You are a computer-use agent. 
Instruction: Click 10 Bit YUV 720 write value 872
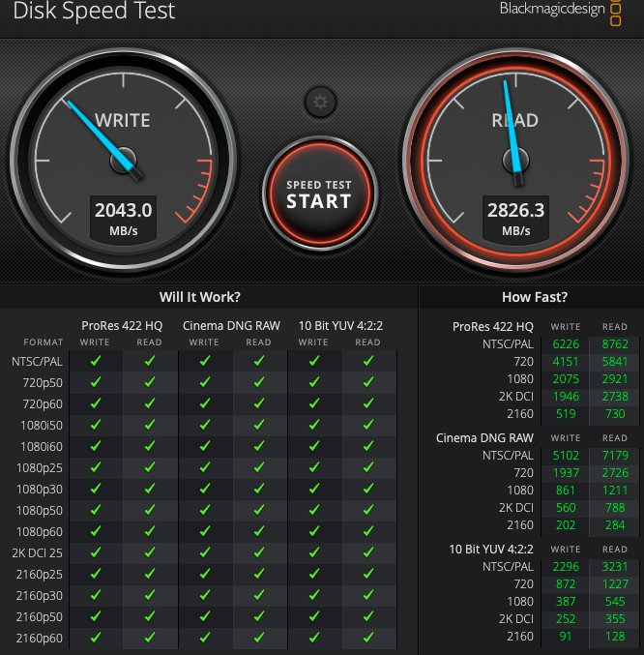pos(566,584)
